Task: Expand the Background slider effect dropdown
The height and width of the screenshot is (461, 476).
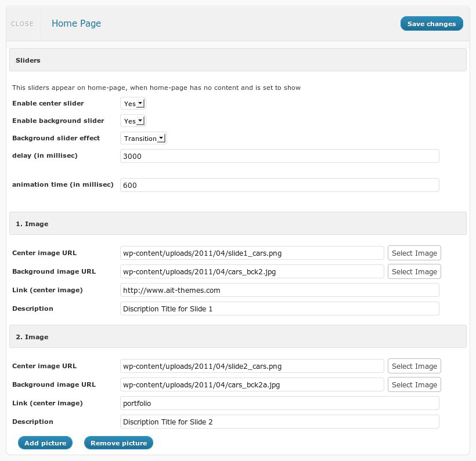Action: [143, 139]
